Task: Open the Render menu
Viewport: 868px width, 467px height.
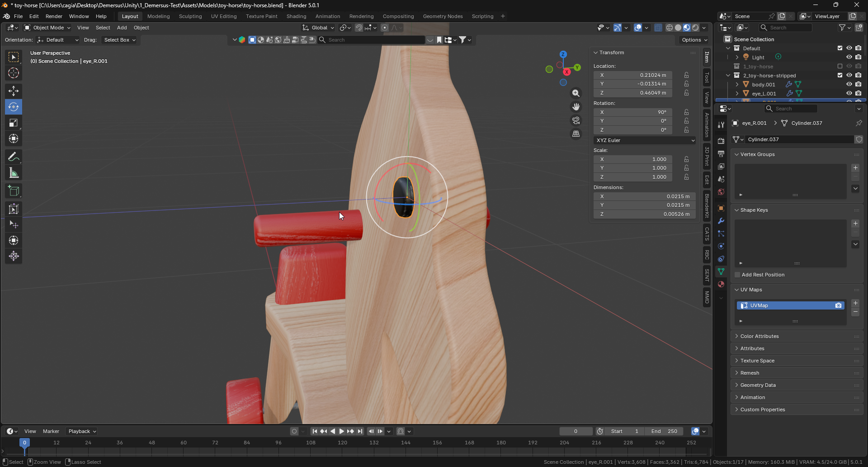Action: (x=54, y=16)
